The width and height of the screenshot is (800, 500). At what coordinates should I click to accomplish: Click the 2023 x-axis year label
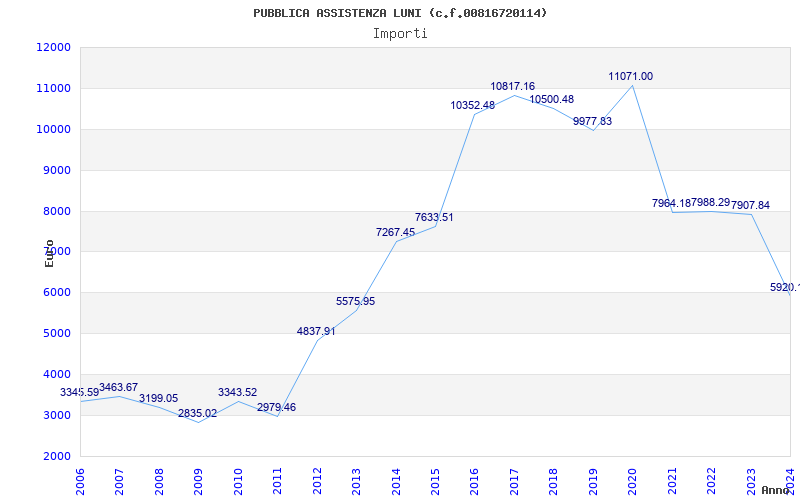(752, 480)
